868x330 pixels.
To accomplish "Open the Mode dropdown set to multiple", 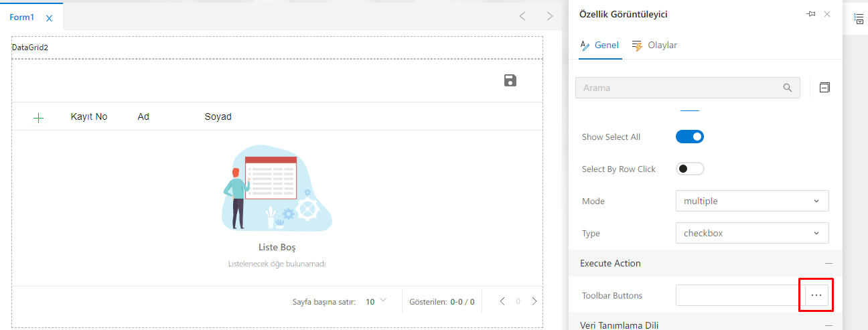I will pos(751,201).
